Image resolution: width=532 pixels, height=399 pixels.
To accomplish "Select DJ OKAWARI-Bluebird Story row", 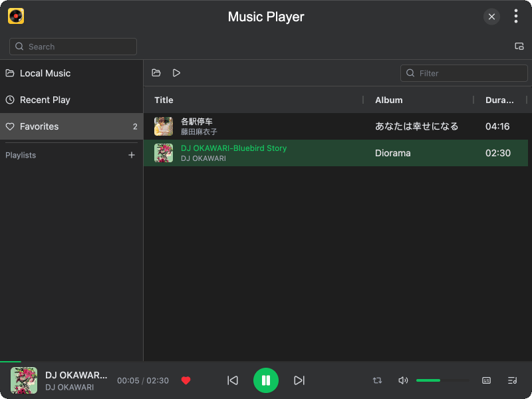I will coord(336,153).
